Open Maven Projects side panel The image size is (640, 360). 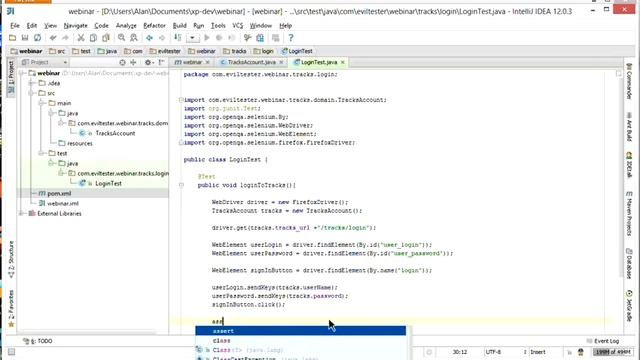coord(629,213)
